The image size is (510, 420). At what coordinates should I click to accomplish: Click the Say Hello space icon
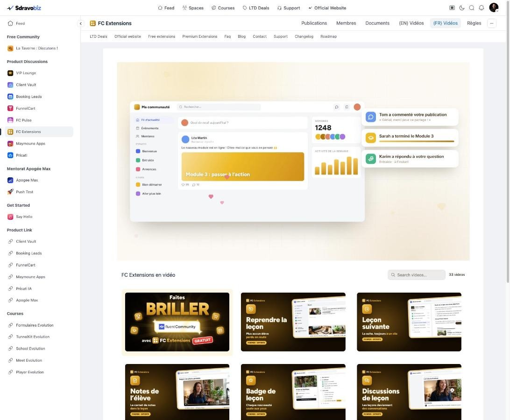coord(10,217)
